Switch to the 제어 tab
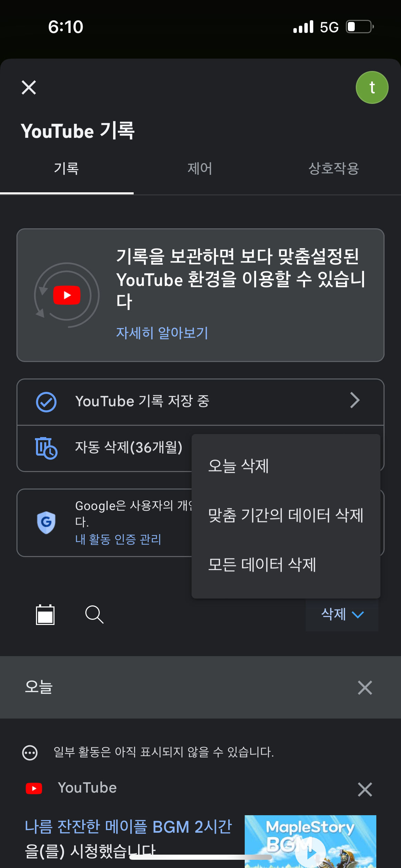This screenshot has width=401, height=868. [x=200, y=169]
